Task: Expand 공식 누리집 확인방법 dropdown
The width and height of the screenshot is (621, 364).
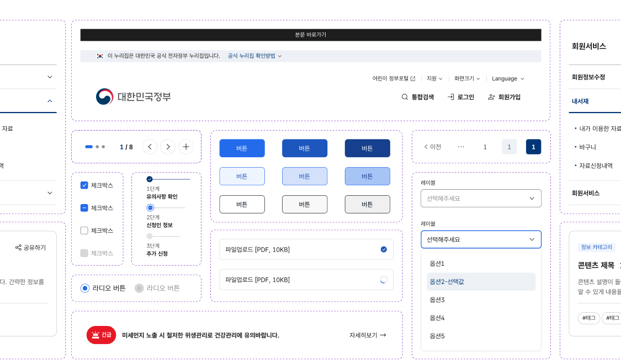Action: pos(254,56)
